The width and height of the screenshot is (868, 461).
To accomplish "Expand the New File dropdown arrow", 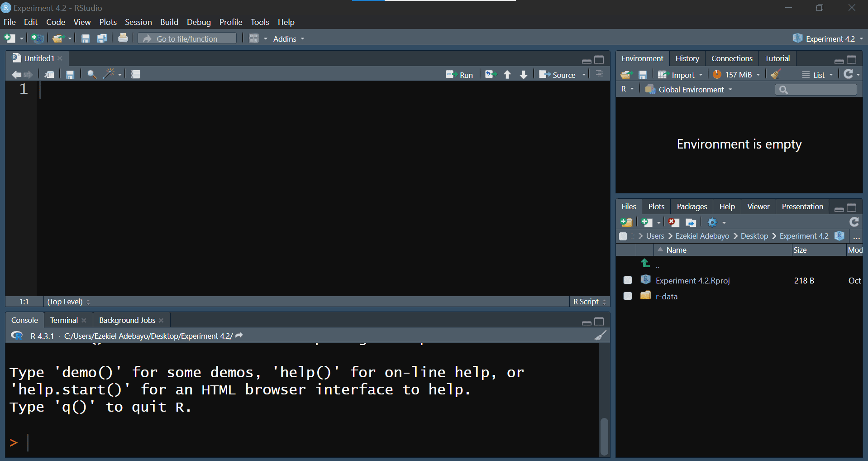I will click(21, 39).
